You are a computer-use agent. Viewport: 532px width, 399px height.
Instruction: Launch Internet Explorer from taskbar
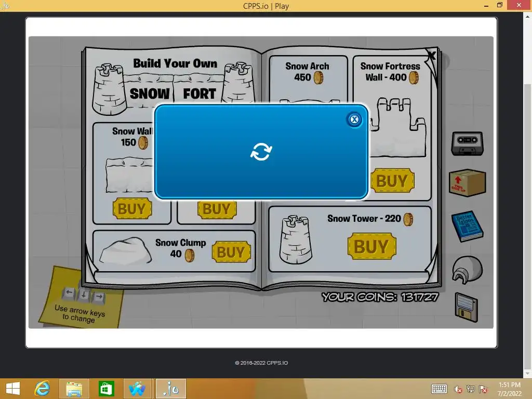click(43, 389)
